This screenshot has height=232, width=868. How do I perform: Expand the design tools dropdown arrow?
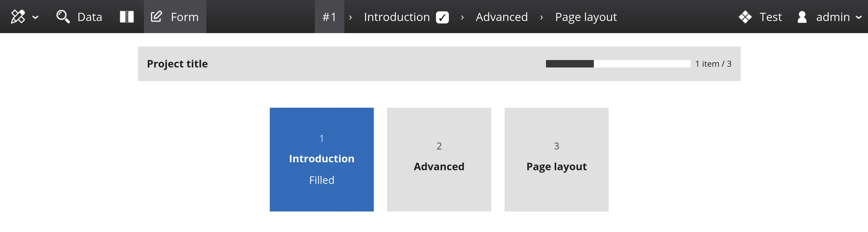(35, 17)
